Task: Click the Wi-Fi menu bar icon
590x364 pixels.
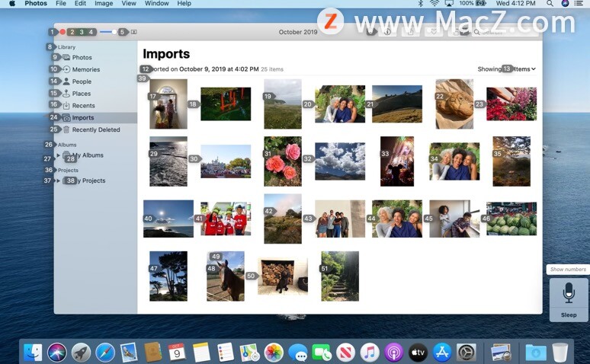Action: pos(434,3)
